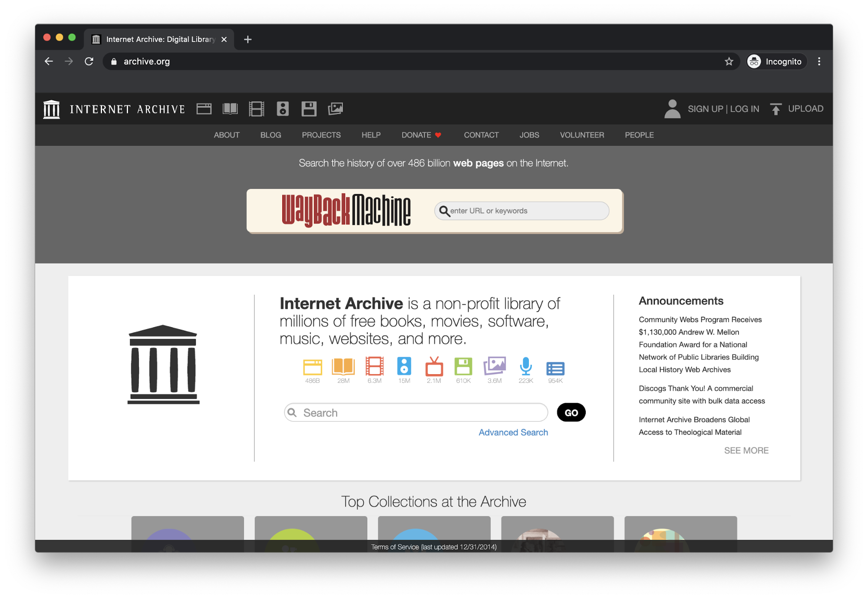Reload the page with the refresh icon

[x=89, y=62]
